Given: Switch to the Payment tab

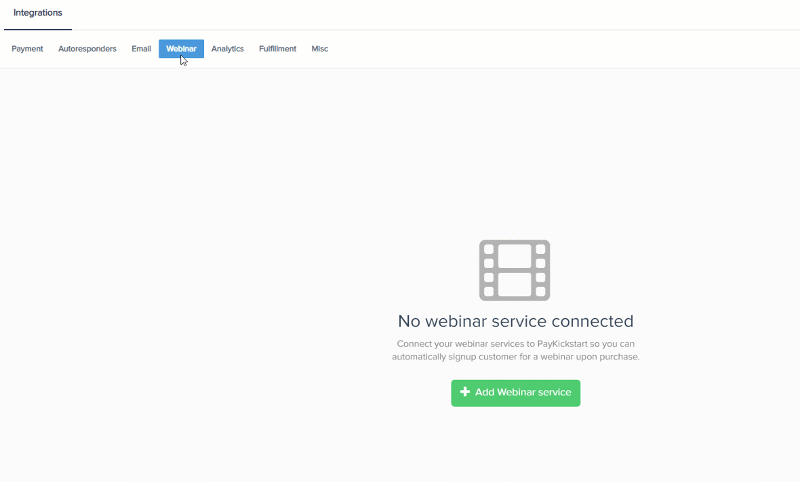Looking at the screenshot, I should (x=28, y=49).
